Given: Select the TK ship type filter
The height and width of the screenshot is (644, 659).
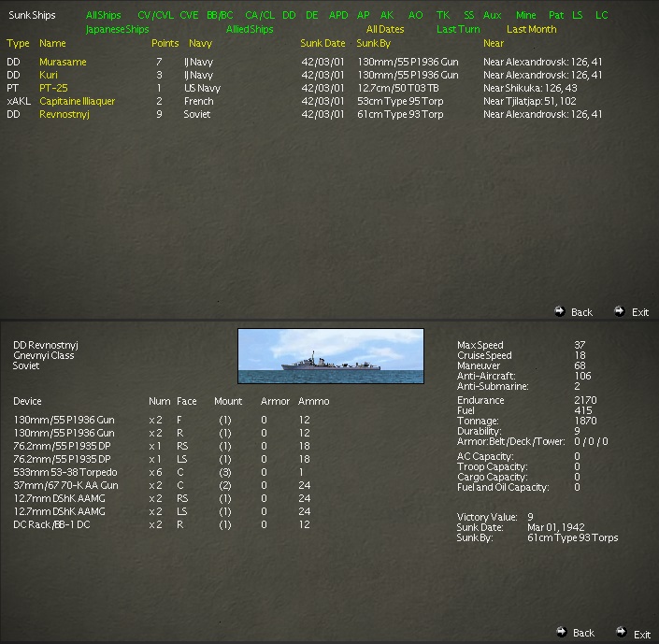Looking at the screenshot, I should click(x=443, y=15).
